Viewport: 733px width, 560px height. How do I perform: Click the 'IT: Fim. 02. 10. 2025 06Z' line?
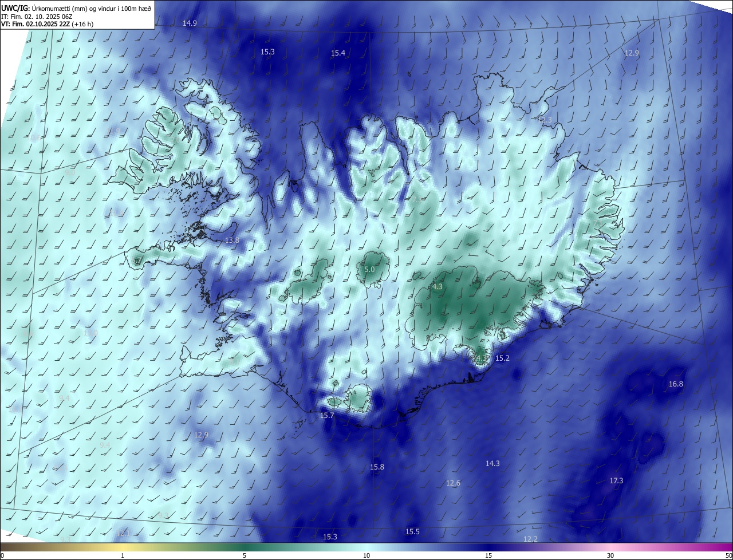click(36, 17)
